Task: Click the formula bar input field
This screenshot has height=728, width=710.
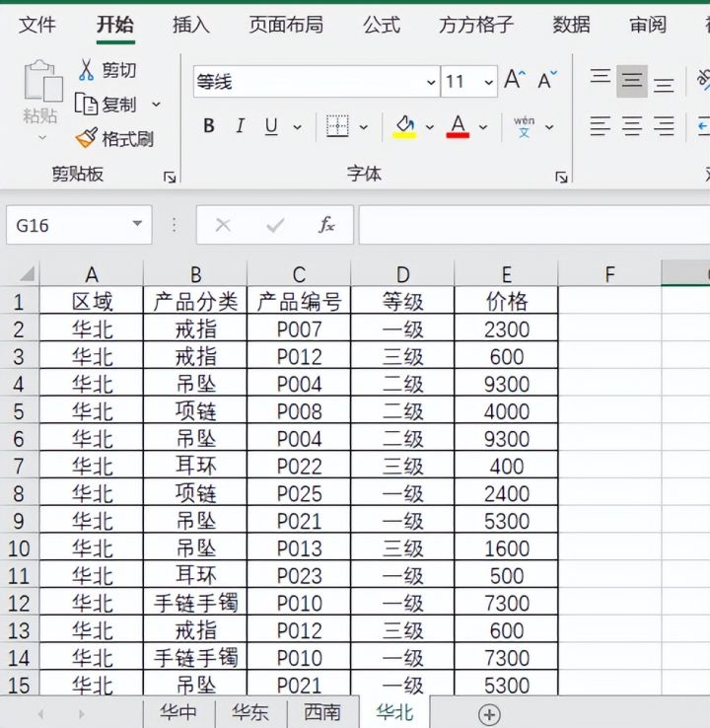Action: point(534,225)
